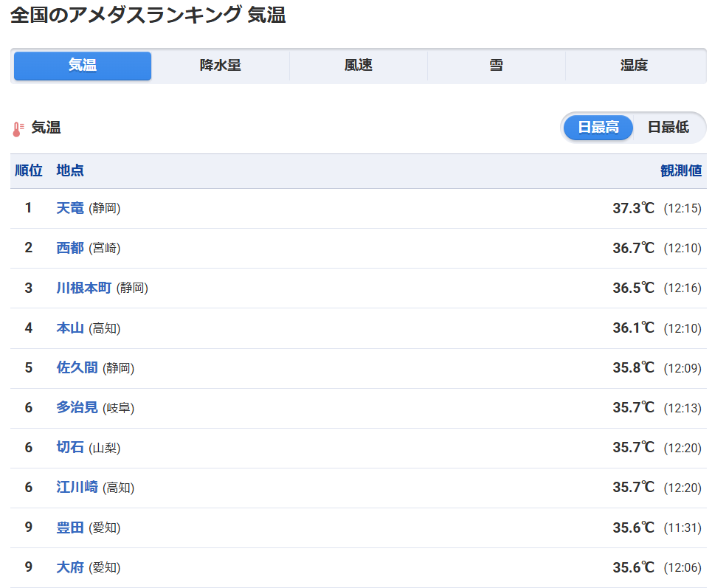Screen dimensions: 712x588
Task: Open the 佐久間 location link
Action: point(77,367)
